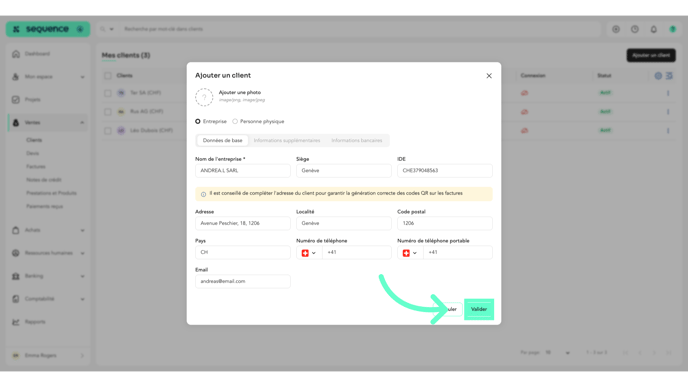Open Paiements reçus submenu item
This screenshot has width=688, height=387.
pos(44,206)
